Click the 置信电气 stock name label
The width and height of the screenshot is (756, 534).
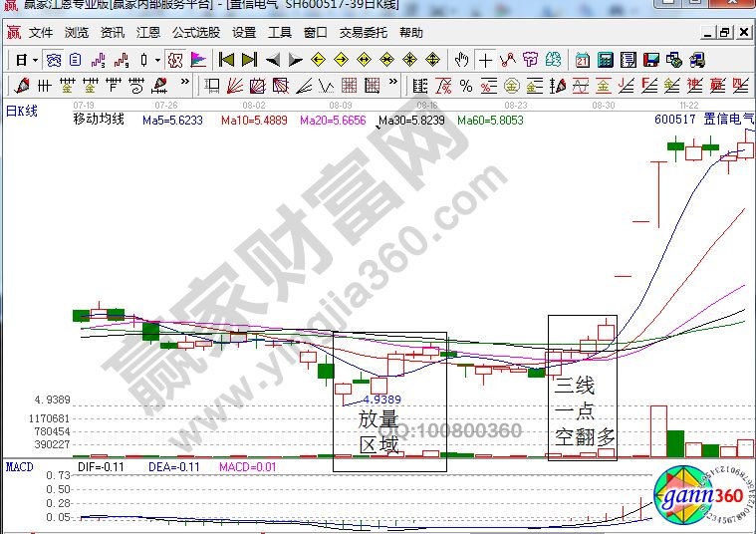coord(722,119)
